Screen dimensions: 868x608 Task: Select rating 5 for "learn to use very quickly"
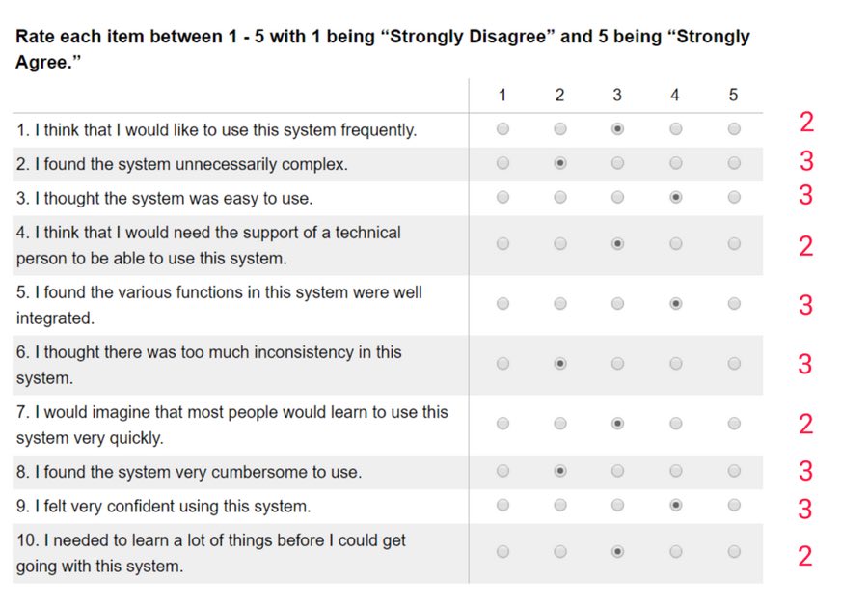pyautogui.click(x=734, y=424)
